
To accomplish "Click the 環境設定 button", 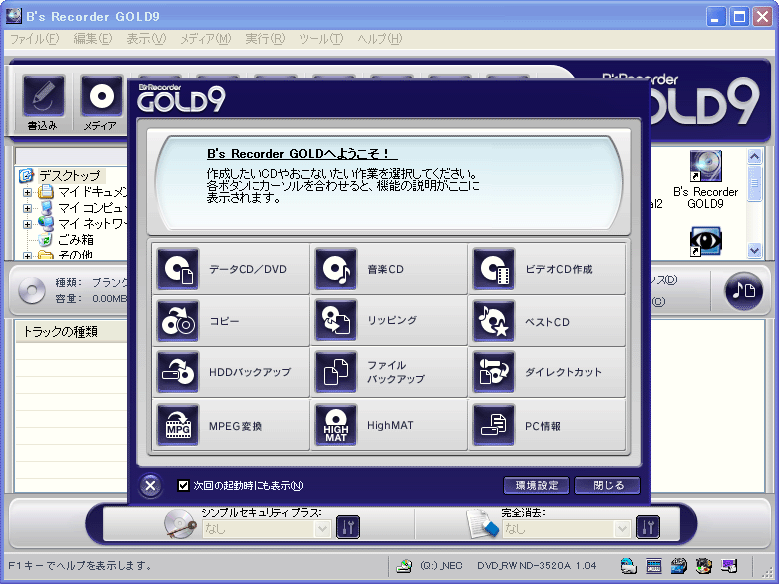I will click(x=537, y=486).
